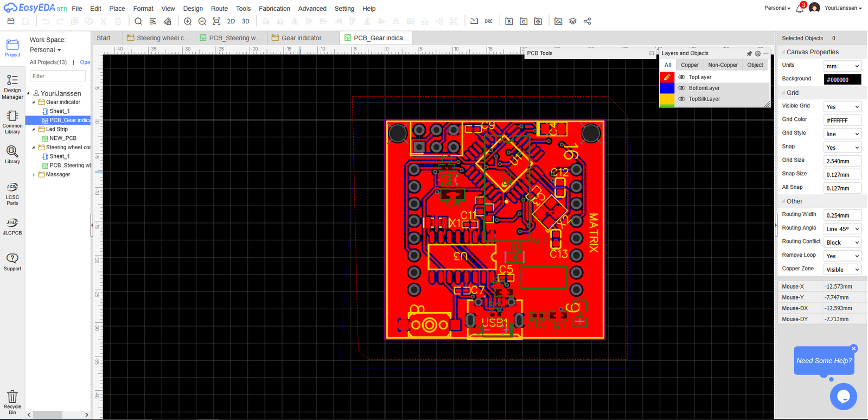Open LCSC Parts in left sidebar
Image resolution: width=868 pixels, height=420 pixels.
click(x=12, y=194)
